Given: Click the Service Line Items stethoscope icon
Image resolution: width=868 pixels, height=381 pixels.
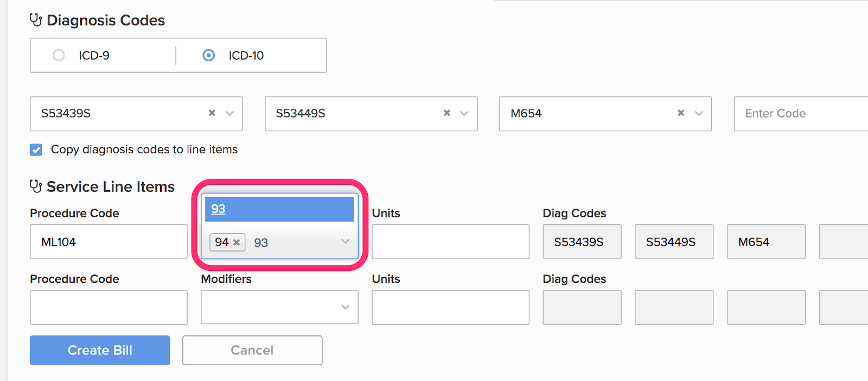Looking at the screenshot, I should tap(36, 186).
